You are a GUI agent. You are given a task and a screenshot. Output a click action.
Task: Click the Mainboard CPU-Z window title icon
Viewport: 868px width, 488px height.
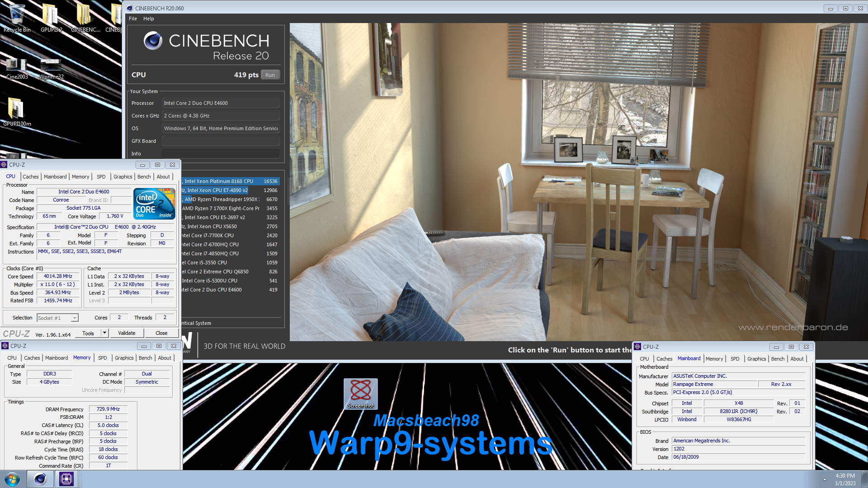pyautogui.click(x=637, y=347)
